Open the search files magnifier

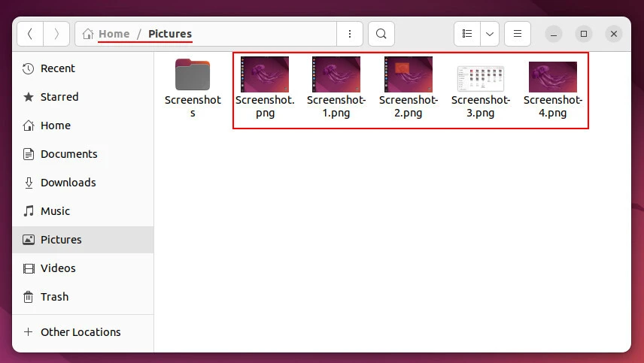[x=381, y=34]
